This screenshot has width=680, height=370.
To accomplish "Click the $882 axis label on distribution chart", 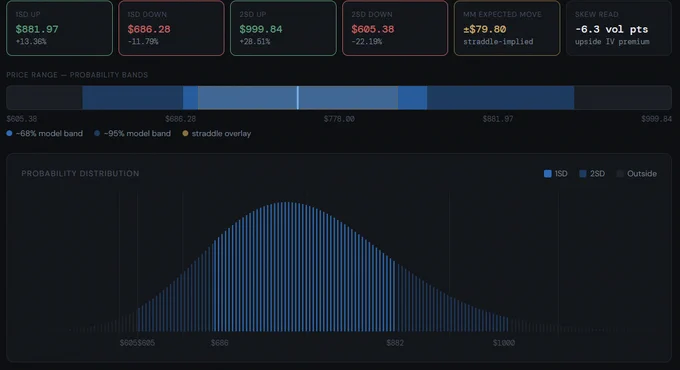I will click(x=395, y=343).
